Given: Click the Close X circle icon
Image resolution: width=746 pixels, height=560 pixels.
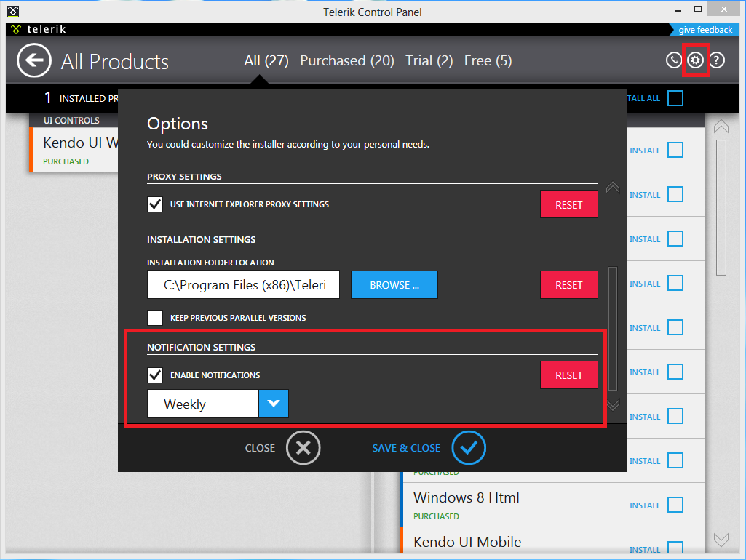Looking at the screenshot, I should pyautogui.click(x=303, y=448).
